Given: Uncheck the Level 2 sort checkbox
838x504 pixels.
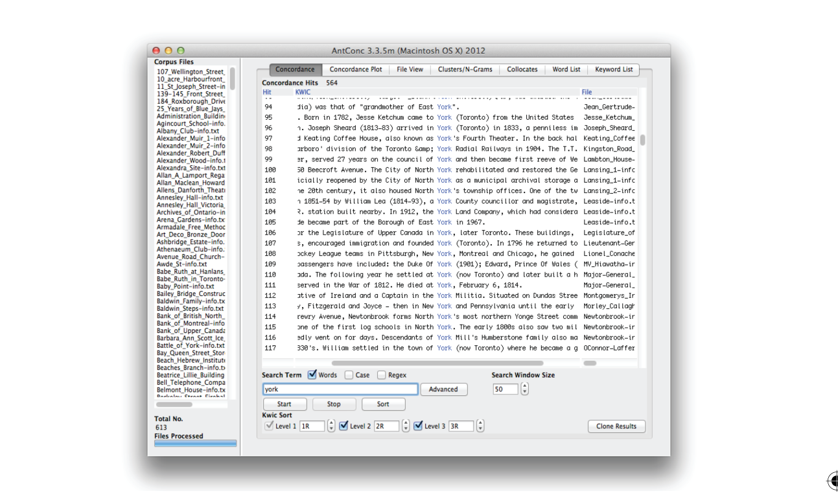Looking at the screenshot, I should [343, 426].
